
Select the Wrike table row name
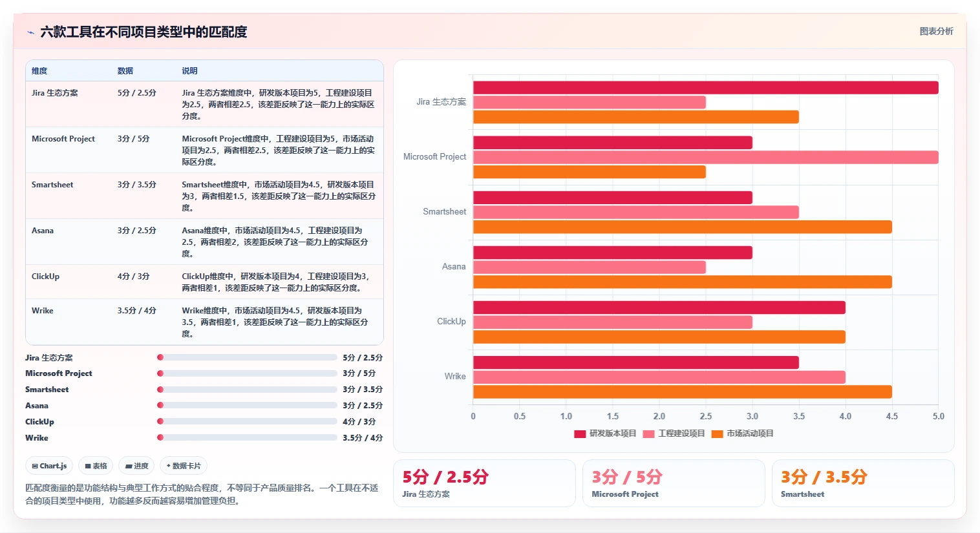point(43,311)
